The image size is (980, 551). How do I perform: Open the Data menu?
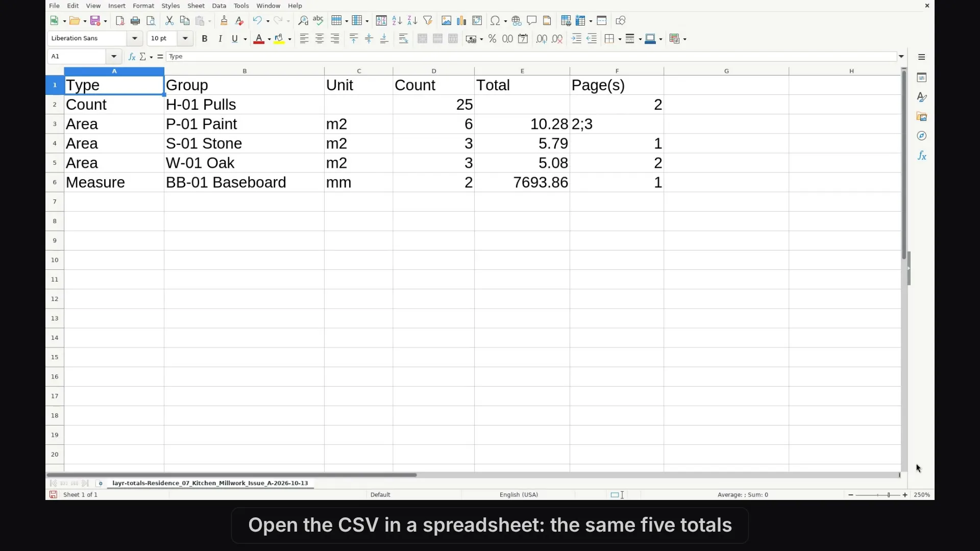pyautogui.click(x=219, y=6)
